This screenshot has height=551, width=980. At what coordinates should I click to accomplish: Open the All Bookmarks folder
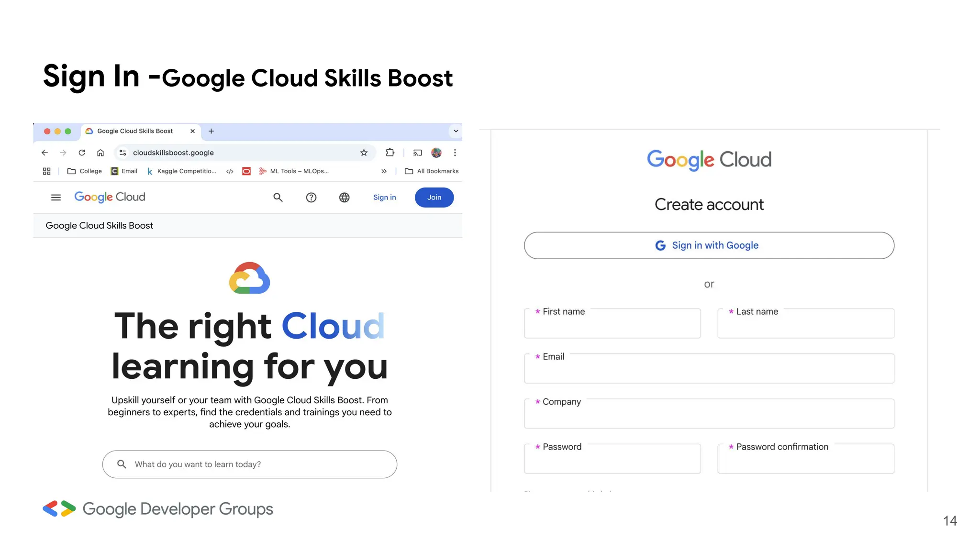point(432,171)
